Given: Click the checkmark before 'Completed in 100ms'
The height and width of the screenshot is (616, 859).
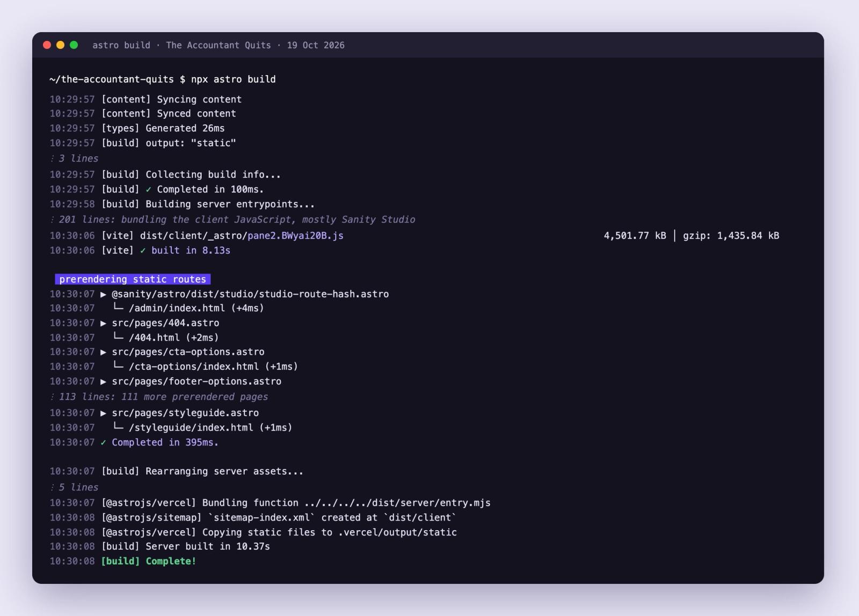Looking at the screenshot, I should (148, 190).
